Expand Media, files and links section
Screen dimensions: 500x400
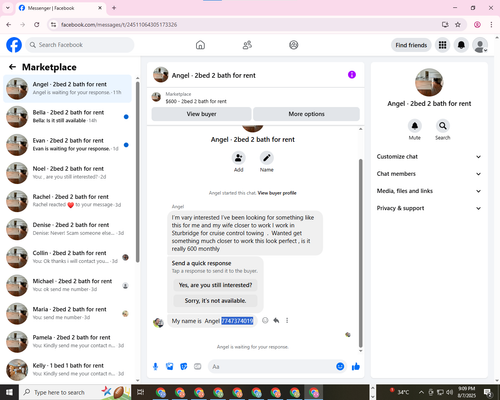click(x=429, y=191)
